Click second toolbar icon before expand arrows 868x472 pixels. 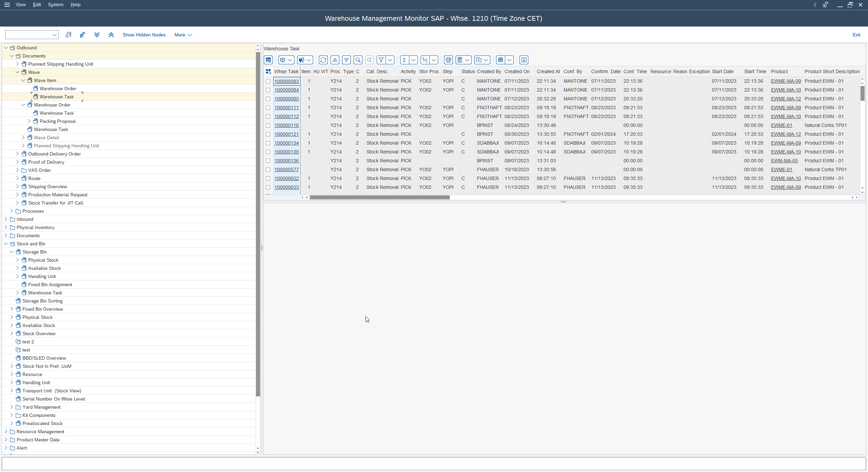(82, 35)
